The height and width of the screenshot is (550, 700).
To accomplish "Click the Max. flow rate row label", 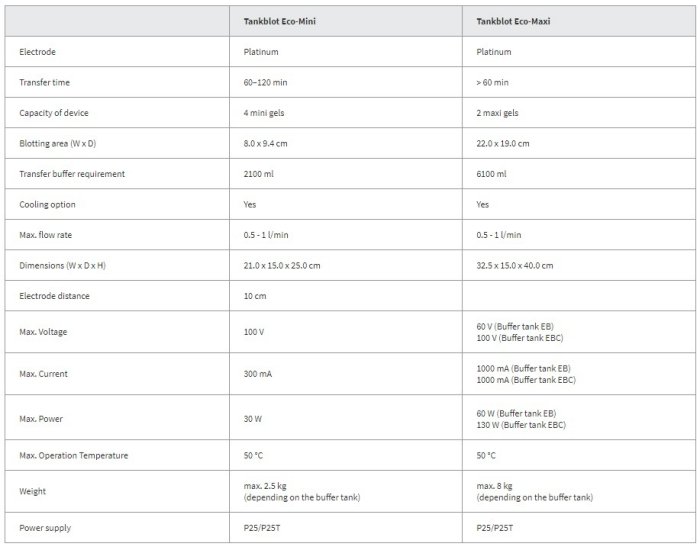I will pyautogui.click(x=48, y=235).
